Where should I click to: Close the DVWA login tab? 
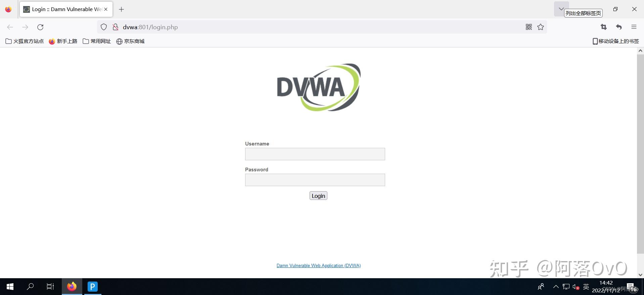point(106,9)
